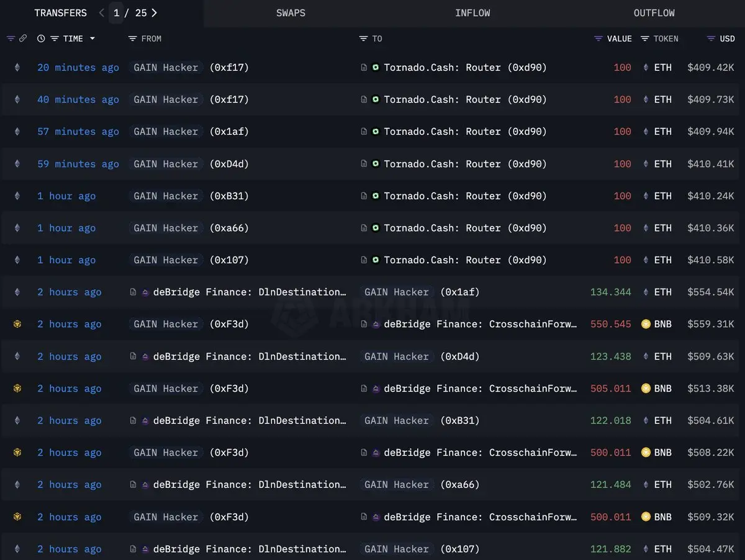The width and height of the screenshot is (745, 560).
Task: Click the USD amount $410.41K
Action: click(711, 164)
